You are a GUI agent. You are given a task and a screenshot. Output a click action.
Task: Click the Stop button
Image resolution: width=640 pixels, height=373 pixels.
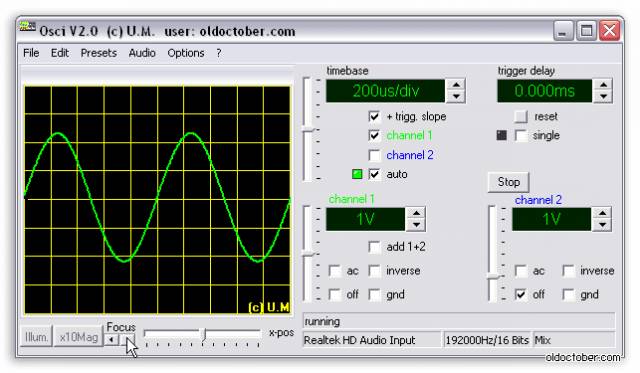509,182
